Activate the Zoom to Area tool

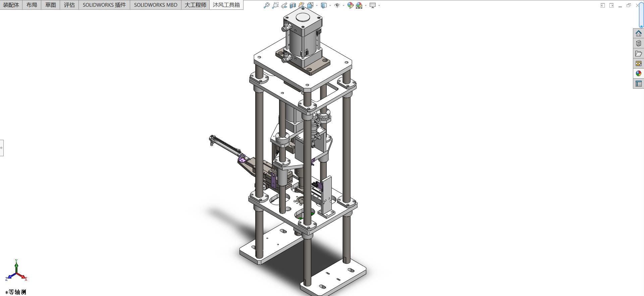(x=275, y=5)
